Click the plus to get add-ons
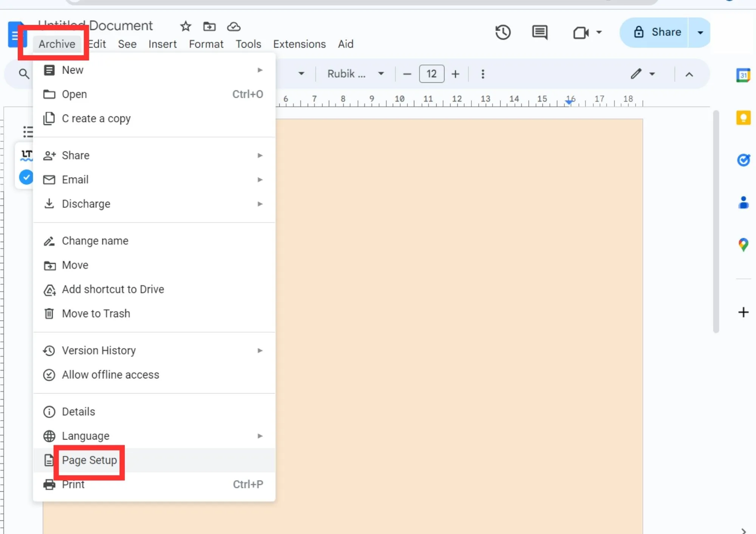The image size is (756, 534). (x=743, y=312)
